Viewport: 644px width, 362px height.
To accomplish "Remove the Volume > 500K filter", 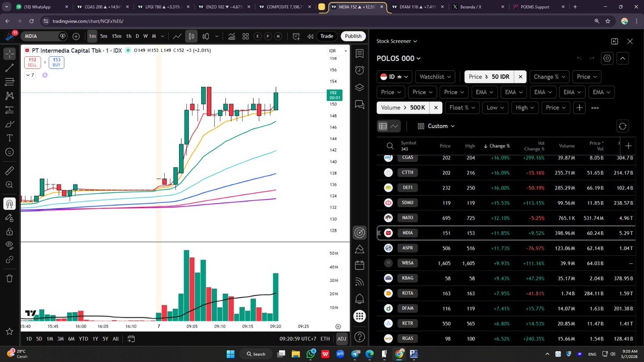I will coord(436,108).
